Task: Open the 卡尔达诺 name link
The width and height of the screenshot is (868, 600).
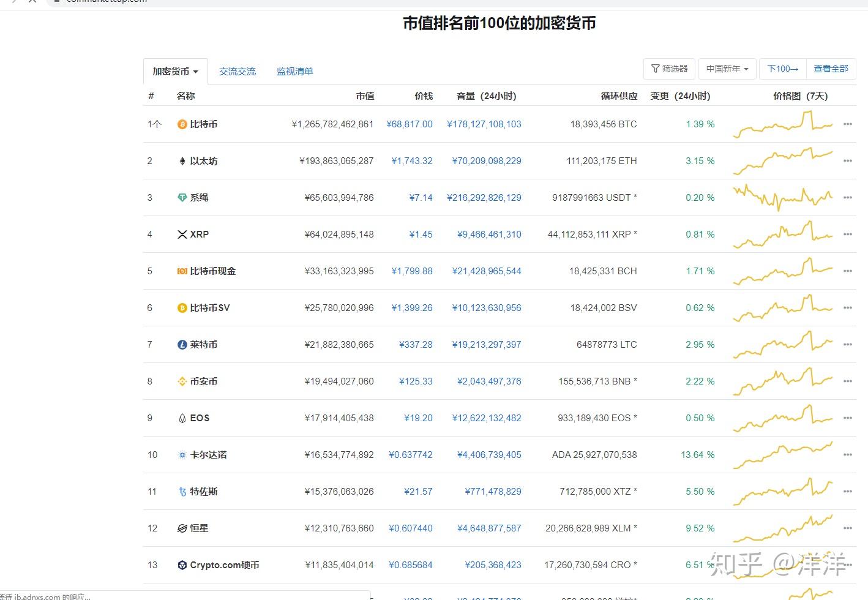Action: coord(208,455)
